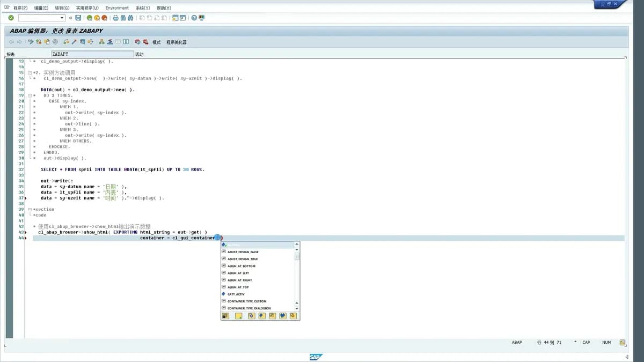Open the Environment menu

117,8
